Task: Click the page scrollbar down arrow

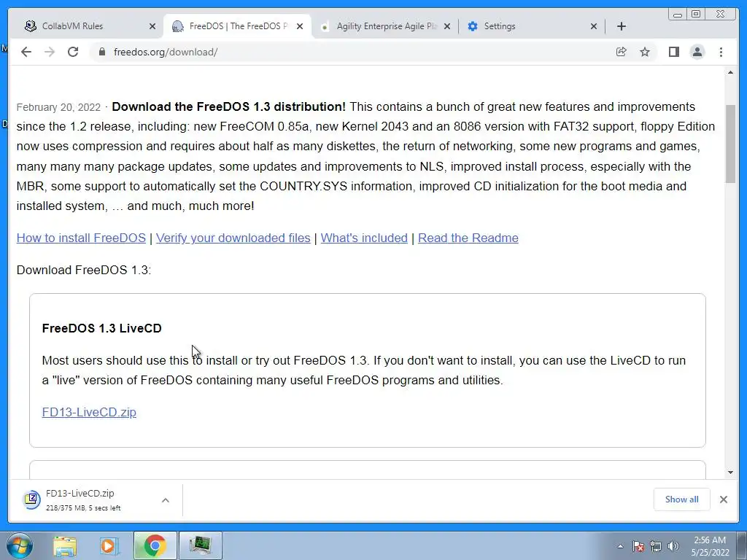Action: coord(730,472)
